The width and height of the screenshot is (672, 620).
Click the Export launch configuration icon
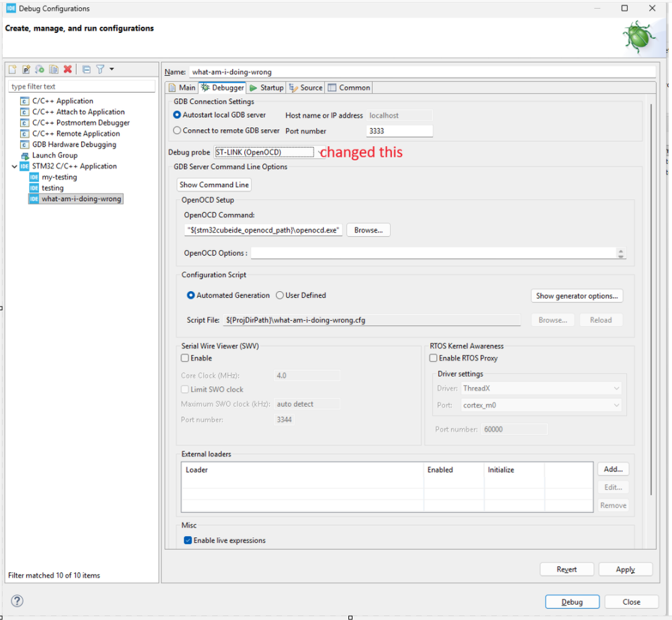pyautogui.click(x=40, y=69)
